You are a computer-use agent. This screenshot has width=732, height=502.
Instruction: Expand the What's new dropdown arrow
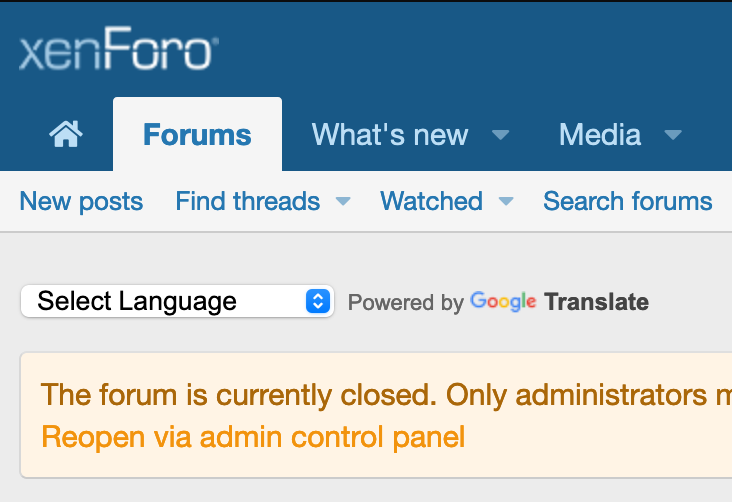501,135
